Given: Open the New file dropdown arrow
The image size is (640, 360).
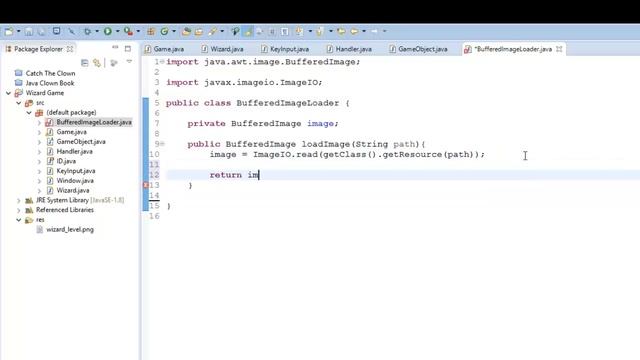Looking at the screenshot, I should pos(18,31).
